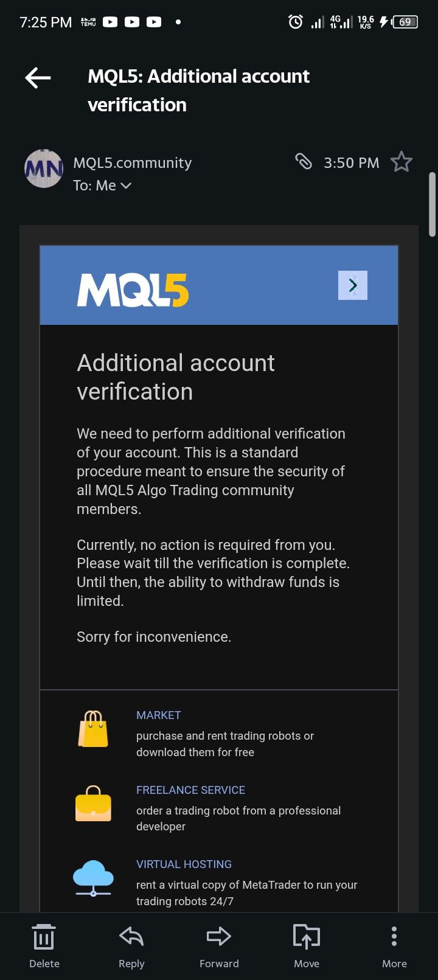Viewport: 438px width, 980px height.
Task: Open the attachment paperclip icon
Action: click(x=303, y=161)
